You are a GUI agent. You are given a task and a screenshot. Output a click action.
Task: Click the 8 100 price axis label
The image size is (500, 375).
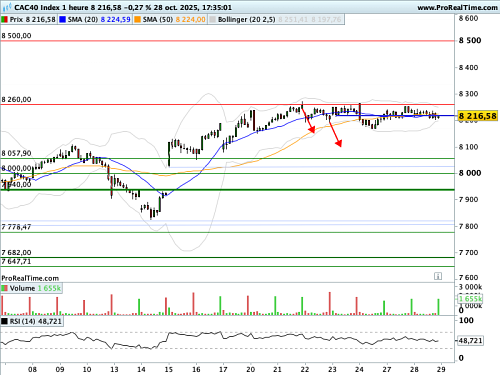[x=468, y=147]
